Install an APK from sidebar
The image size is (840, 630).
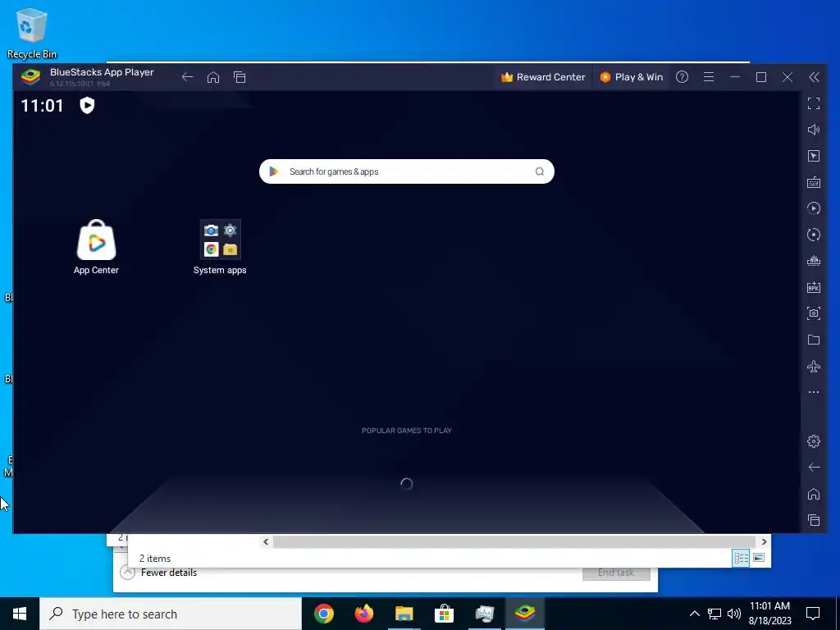coord(814,287)
